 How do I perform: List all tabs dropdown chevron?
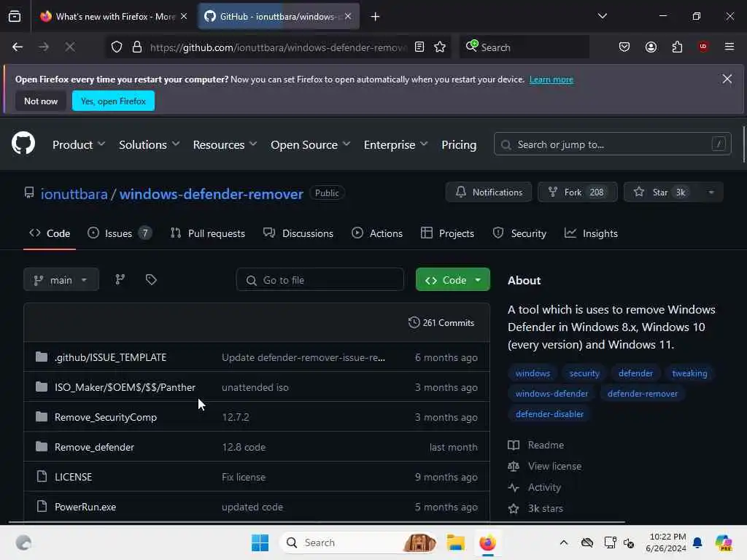[602, 16]
